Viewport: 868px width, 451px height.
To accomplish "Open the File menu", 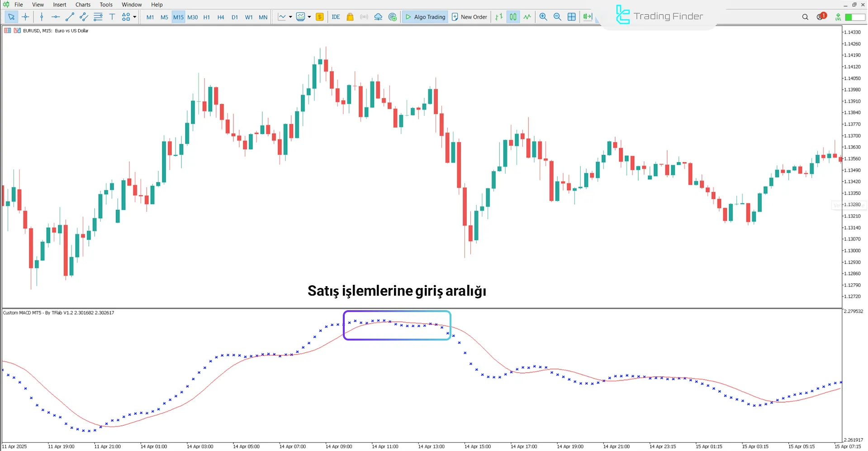I will point(19,5).
